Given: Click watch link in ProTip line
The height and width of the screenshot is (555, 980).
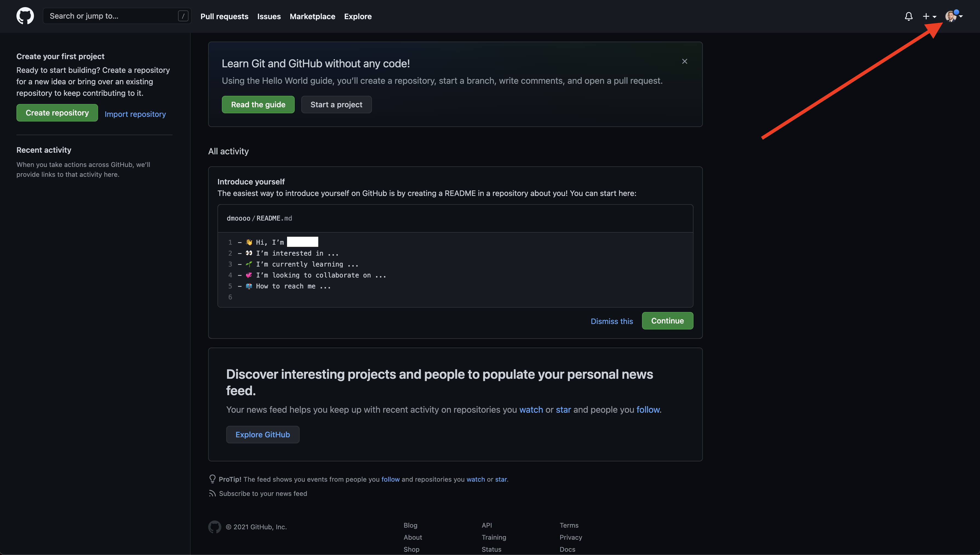Looking at the screenshot, I should [x=476, y=479].
